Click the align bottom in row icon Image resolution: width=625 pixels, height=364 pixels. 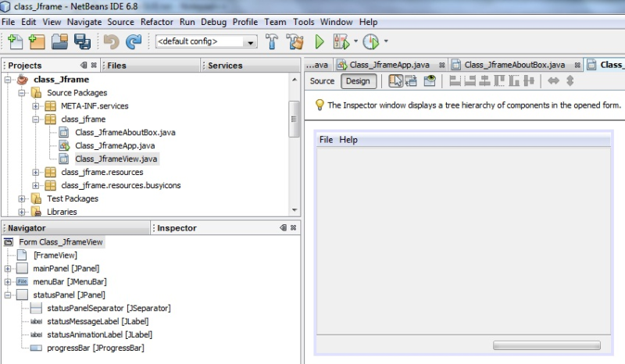click(x=514, y=81)
